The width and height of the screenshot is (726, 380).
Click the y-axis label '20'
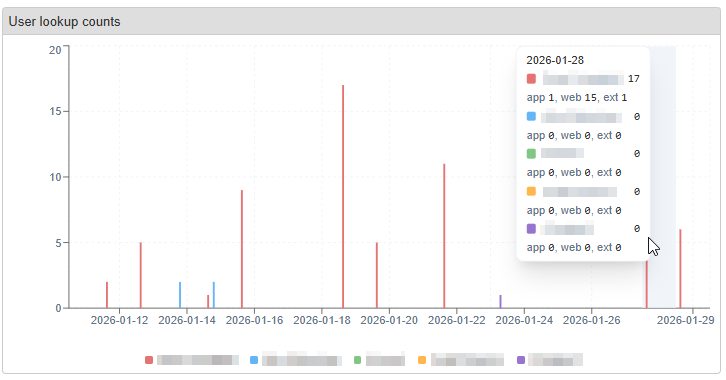coord(55,50)
